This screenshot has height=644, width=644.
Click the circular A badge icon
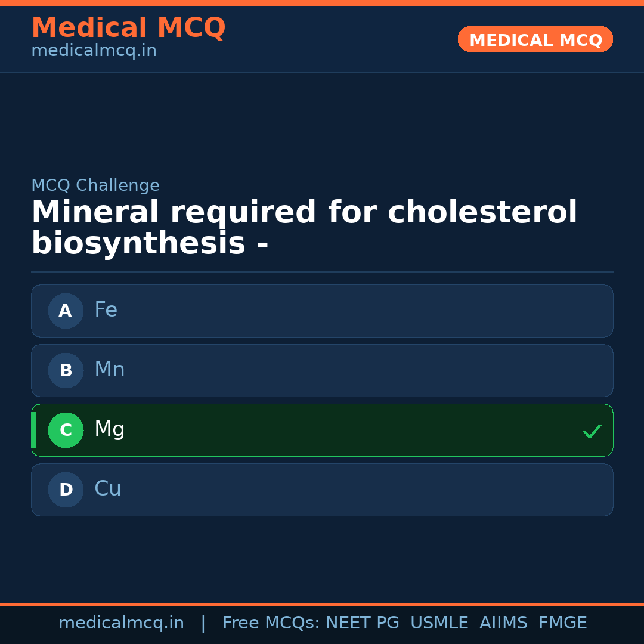(66, 311)
